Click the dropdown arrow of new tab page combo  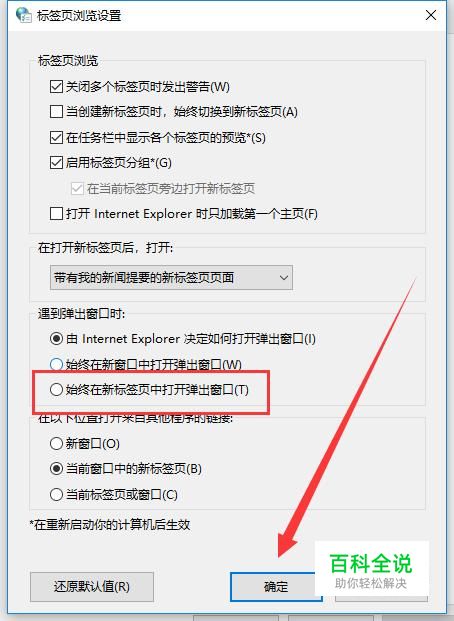click(x=284, y=277)
